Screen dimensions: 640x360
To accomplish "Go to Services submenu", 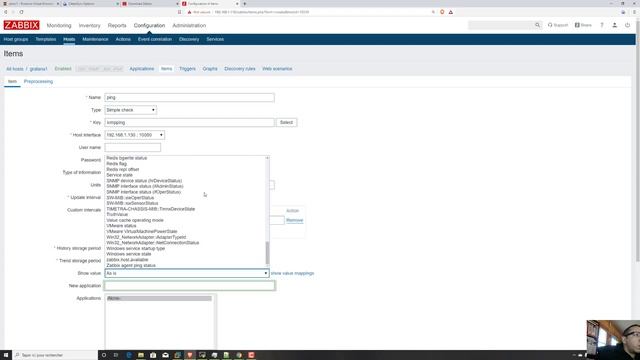I will point(215,39).
